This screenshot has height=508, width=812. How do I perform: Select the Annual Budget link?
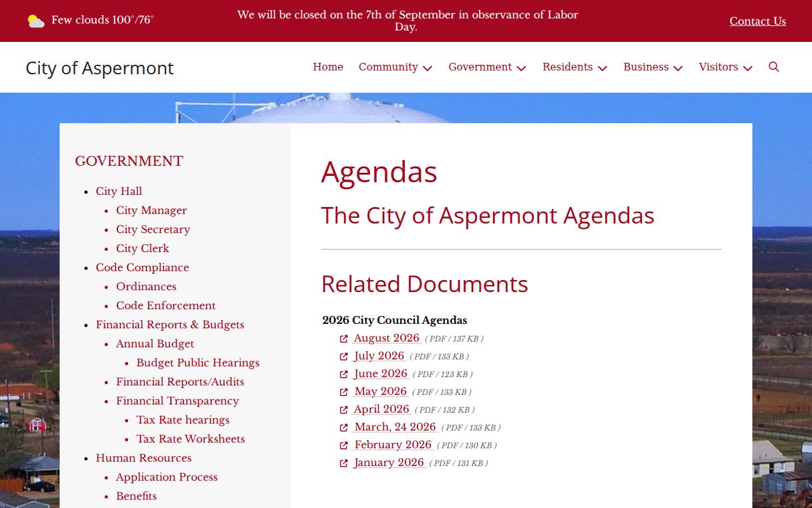[x=155, y=344]
